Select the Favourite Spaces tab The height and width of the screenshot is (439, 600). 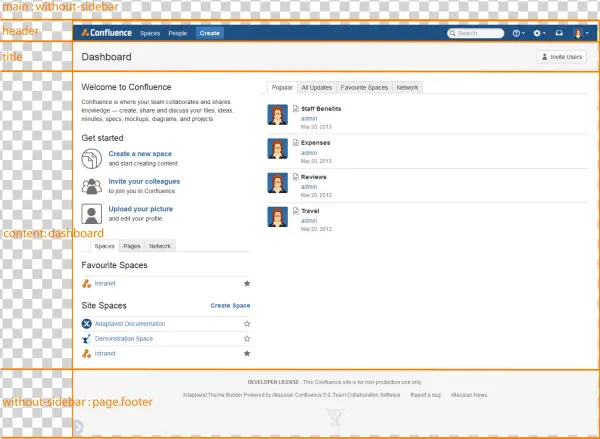click(364, 88)
